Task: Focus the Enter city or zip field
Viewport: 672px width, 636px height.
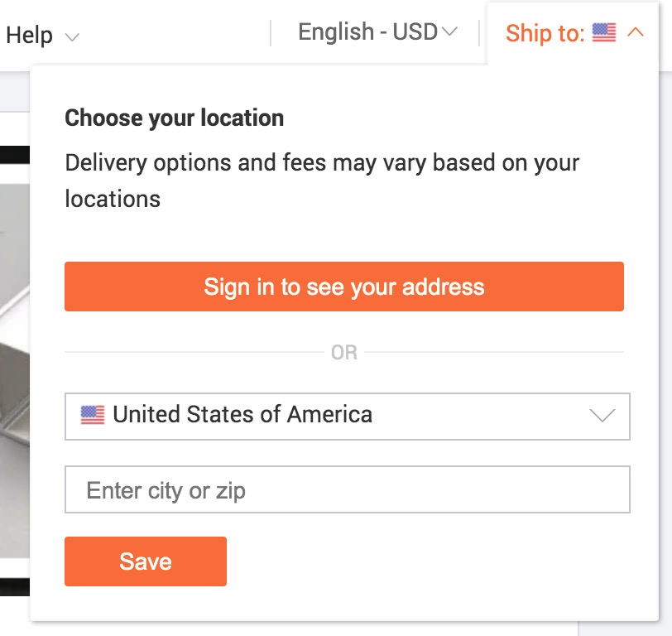Action: (347, 490)
